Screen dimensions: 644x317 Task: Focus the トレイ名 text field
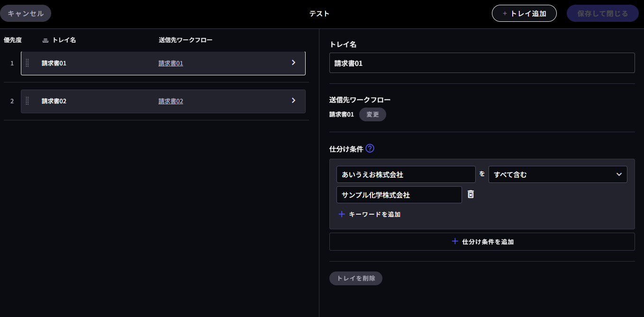coord(481,63)
